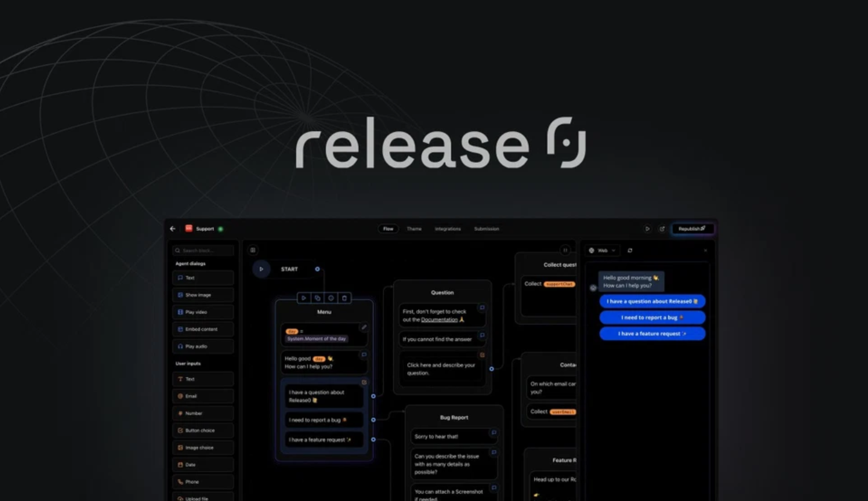The image size is (868, 501).
Task: Click bot avatar in preview chat
Action: [593, 288]
